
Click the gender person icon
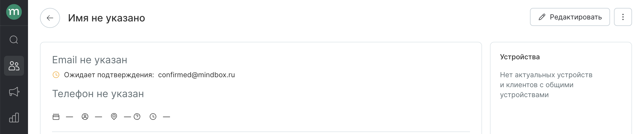coord(85,117)
